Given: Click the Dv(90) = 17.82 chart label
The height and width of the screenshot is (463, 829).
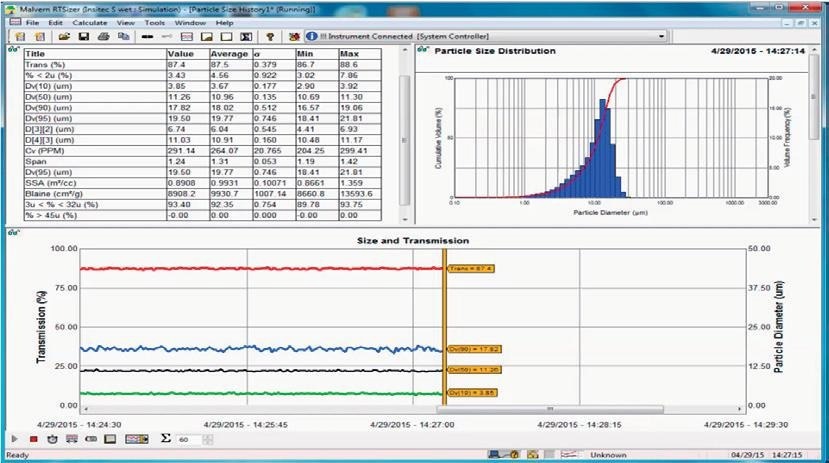Looking at the screenshot, I should 474,349.
